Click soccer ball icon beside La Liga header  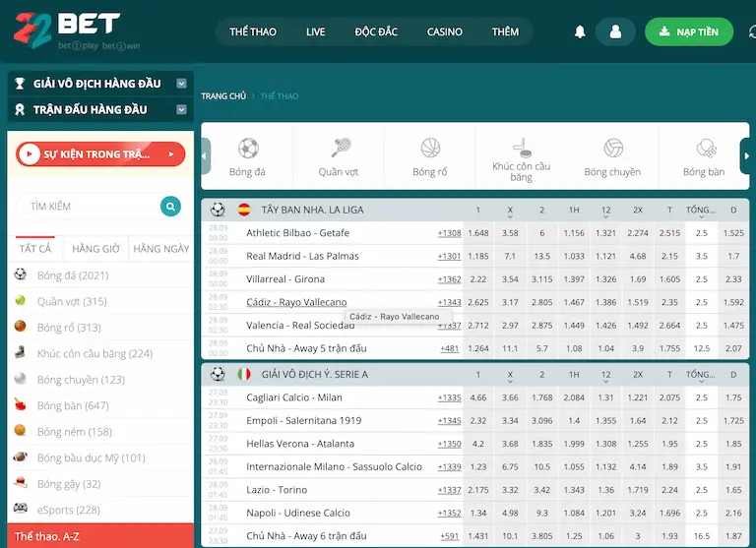218,210
